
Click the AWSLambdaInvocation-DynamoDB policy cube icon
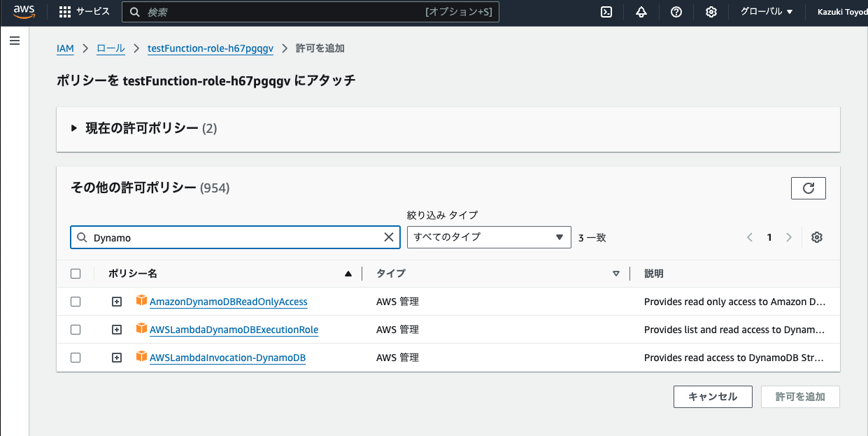pyautogui.click(x=141, y=357)
